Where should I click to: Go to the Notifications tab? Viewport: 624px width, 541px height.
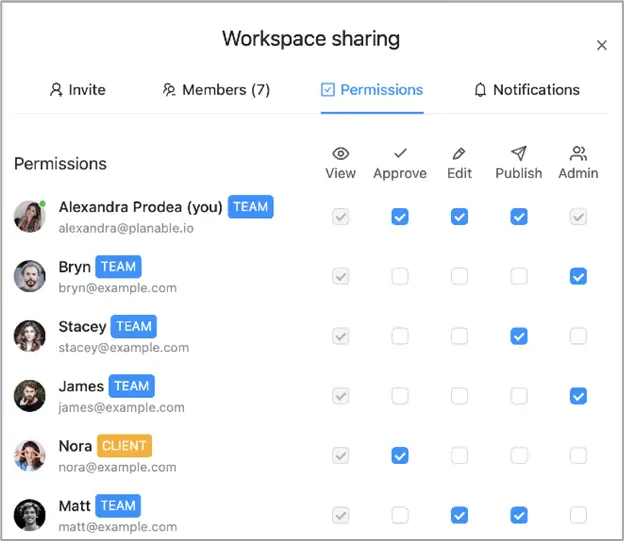[x=526, y=90]
